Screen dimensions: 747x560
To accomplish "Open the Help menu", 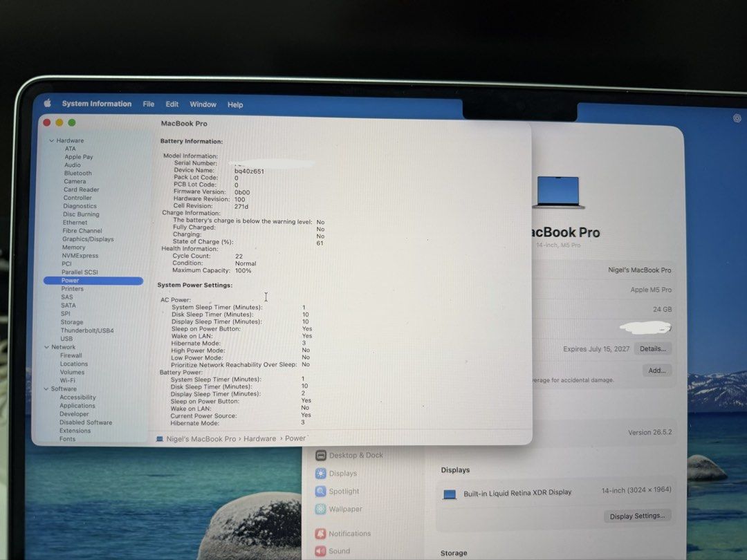I will coord(235,105).
